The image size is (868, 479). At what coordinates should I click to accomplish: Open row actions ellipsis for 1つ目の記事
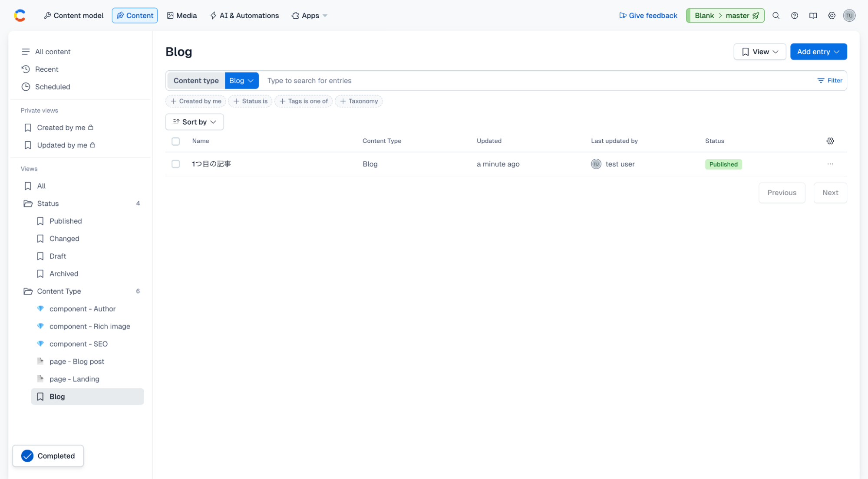tap(830, 164)
